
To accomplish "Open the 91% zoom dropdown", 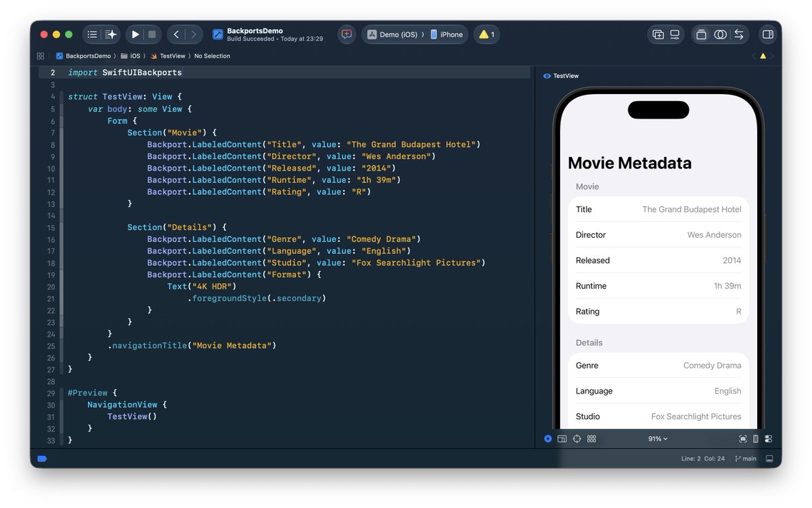I will 658,439.
